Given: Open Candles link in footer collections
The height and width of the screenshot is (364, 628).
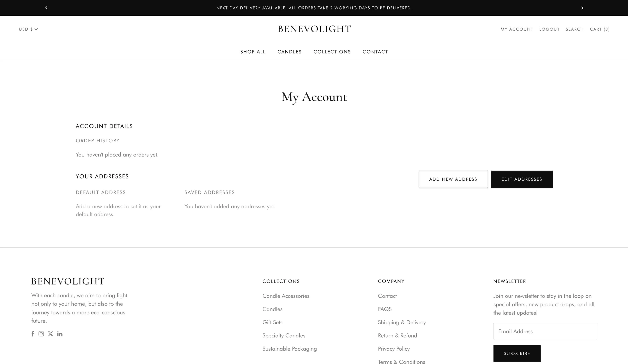Looking at the screenshot, I should pos(272,309).
